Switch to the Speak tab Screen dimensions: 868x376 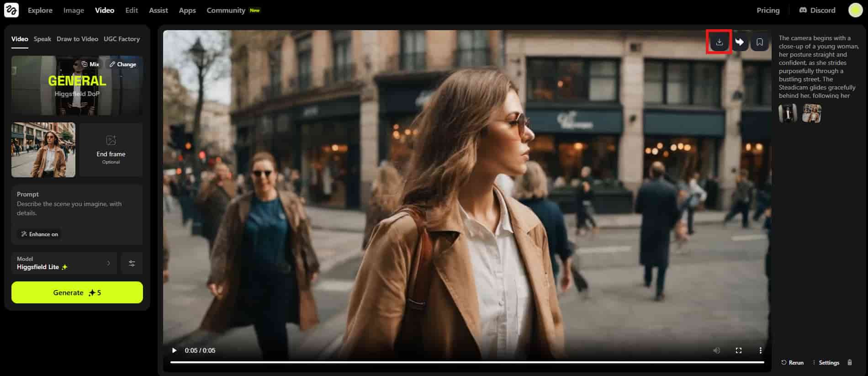tap(42, 39)
